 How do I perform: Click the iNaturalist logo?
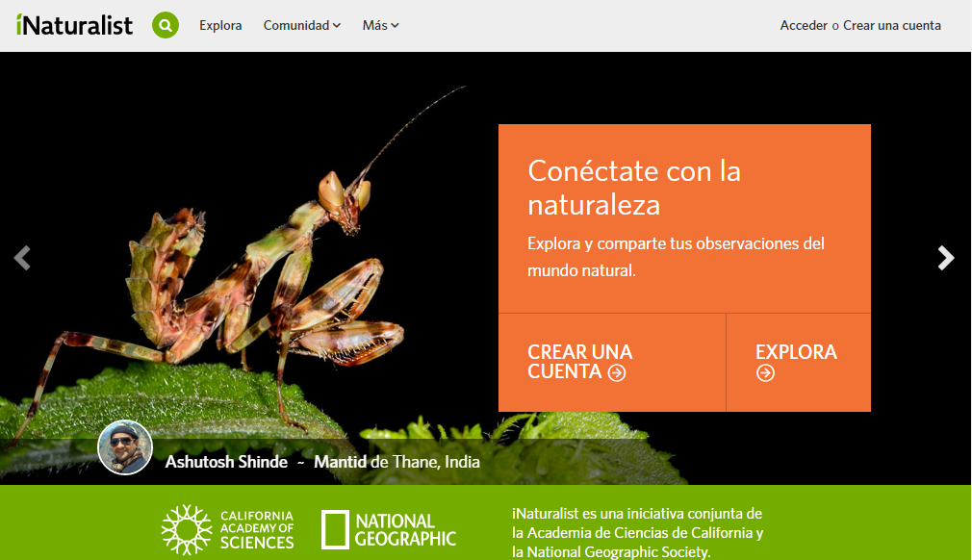point(74,25)
